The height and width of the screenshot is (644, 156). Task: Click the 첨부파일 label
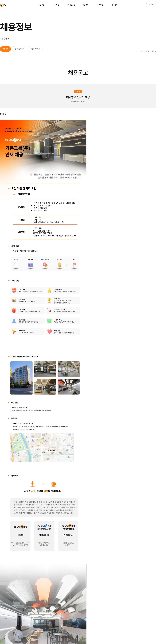[3, 114]
